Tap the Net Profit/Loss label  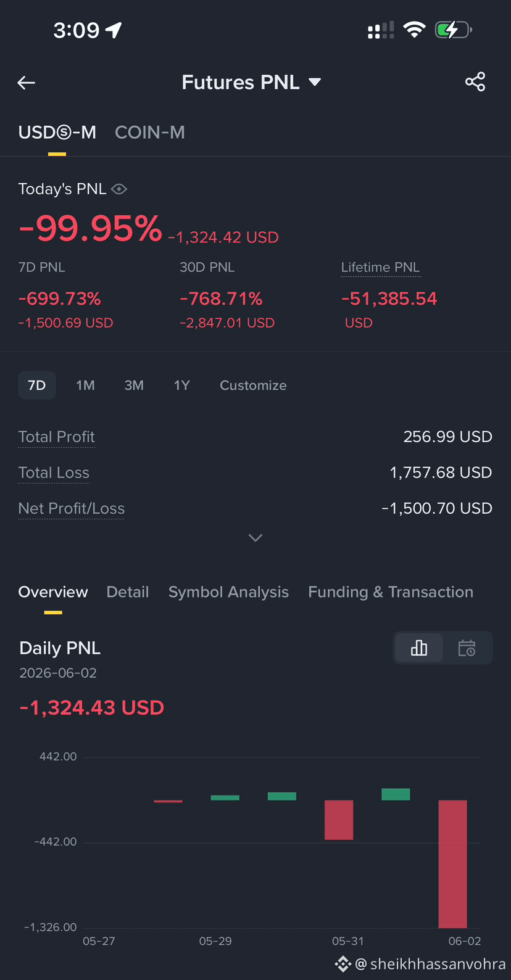(72, 508)
